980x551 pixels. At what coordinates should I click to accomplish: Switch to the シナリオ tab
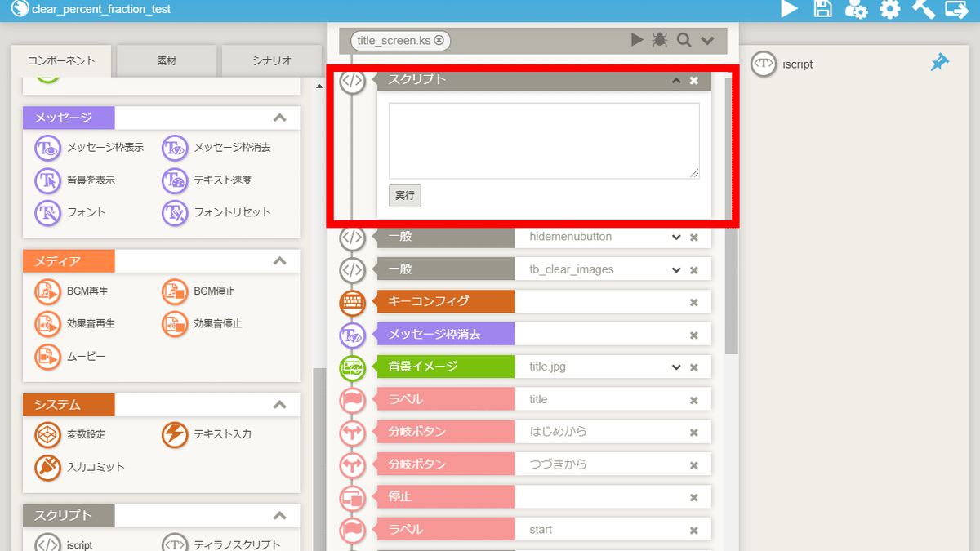click(271, 60)
